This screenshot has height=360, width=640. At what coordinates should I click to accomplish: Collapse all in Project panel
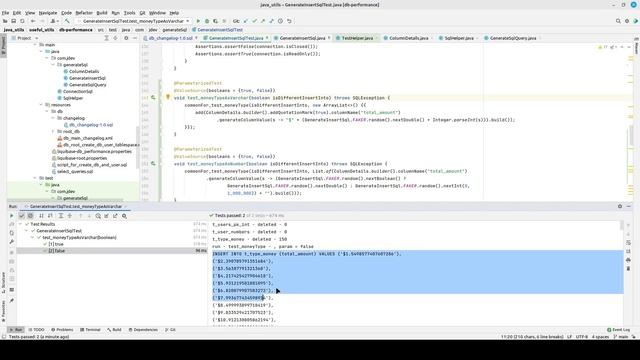(x=115, y=38)
